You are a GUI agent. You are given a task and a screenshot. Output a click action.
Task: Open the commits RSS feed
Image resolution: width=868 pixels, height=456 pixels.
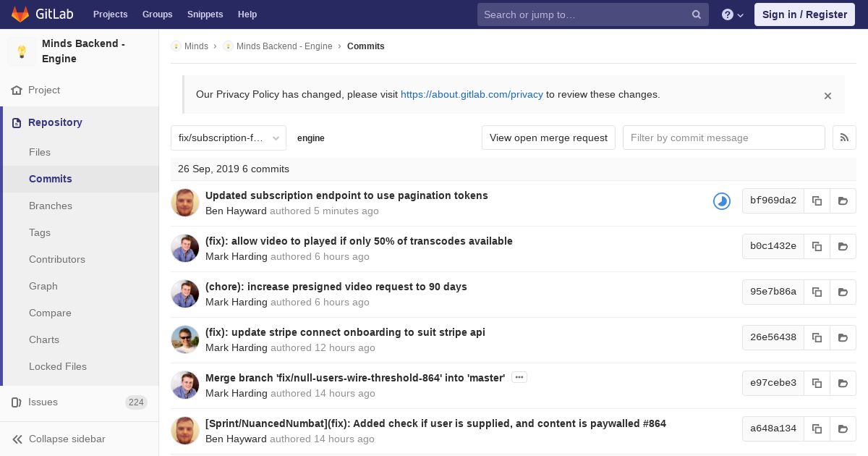(844, 138)
